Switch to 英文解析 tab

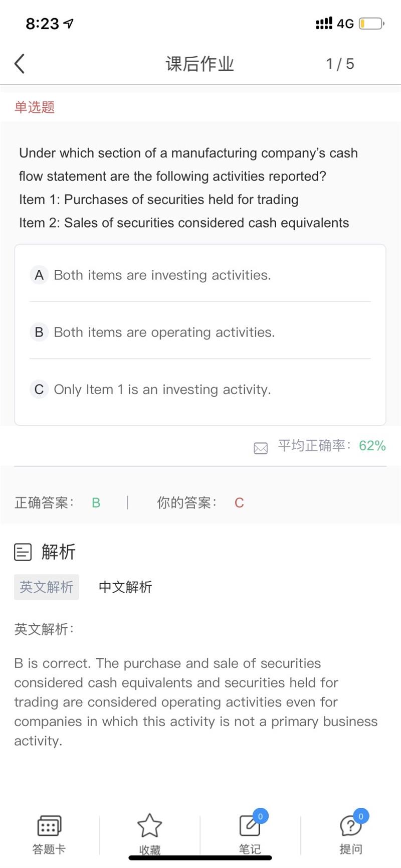(47, 587)
